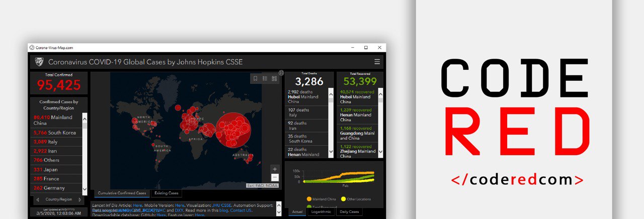
Task: Show the map legend list icon
Action: pos(265,78)
